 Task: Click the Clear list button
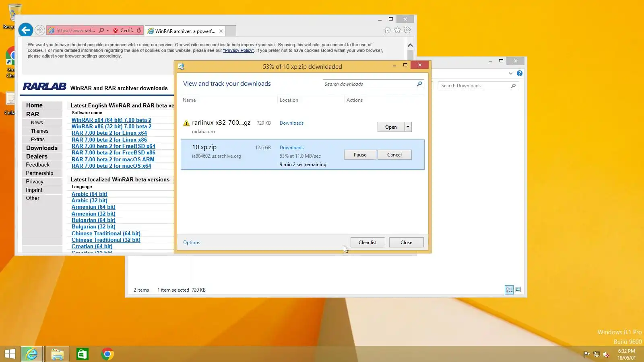tap(368, 243)
